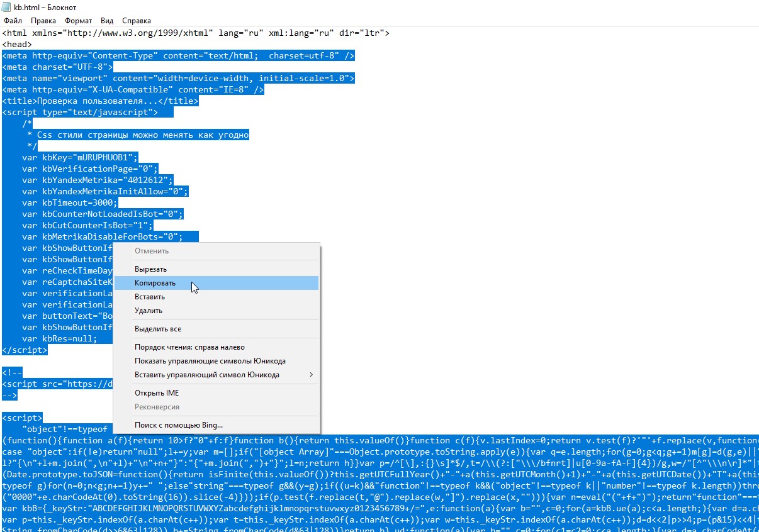Click the meta viewport line
The image size is (759, 532).
178,79
